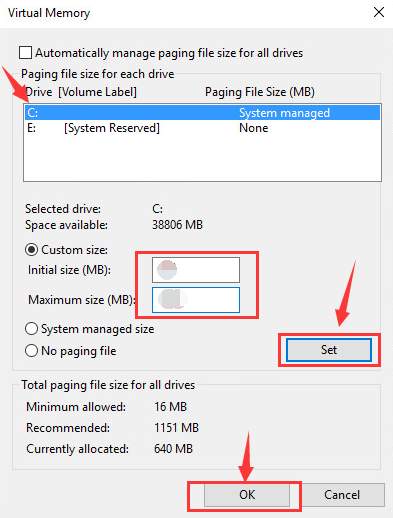Image resolution: width=393 pixels, height=518 pixels.
Task: Click the Set button
Action: point(329,350)
